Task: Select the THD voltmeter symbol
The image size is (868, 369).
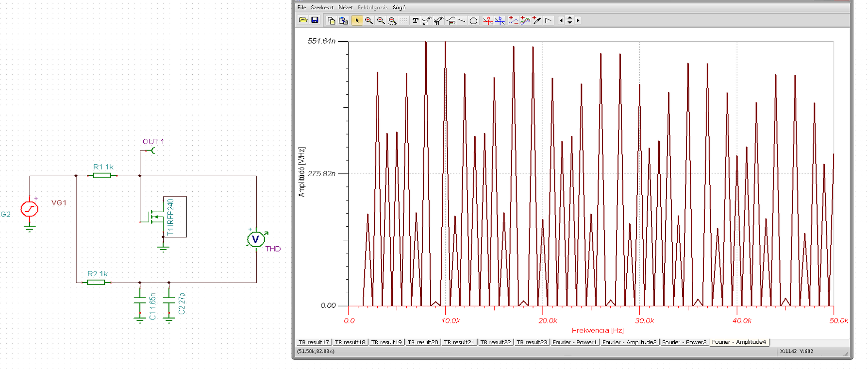Action: tap(256, 239)
